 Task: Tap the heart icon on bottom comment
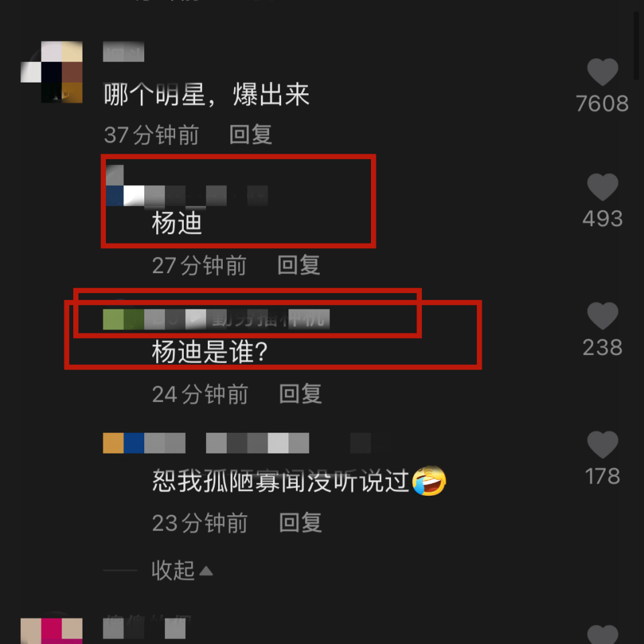pos(602,635)
